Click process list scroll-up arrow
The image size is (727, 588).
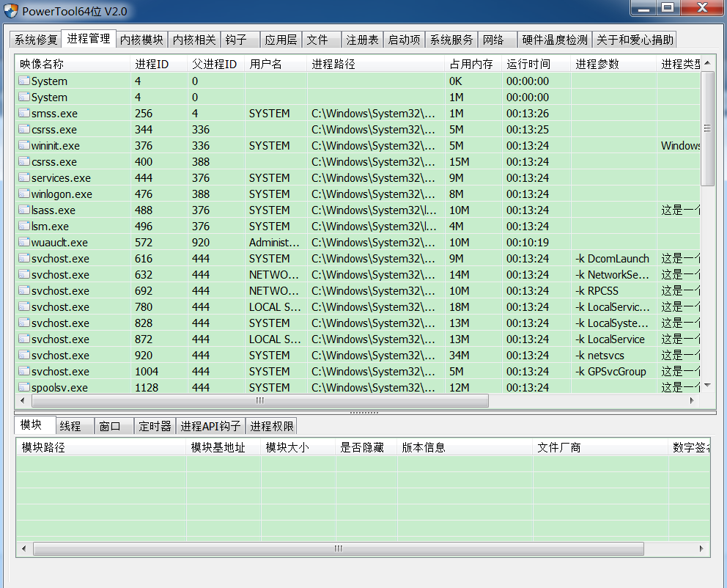[707, 62]
